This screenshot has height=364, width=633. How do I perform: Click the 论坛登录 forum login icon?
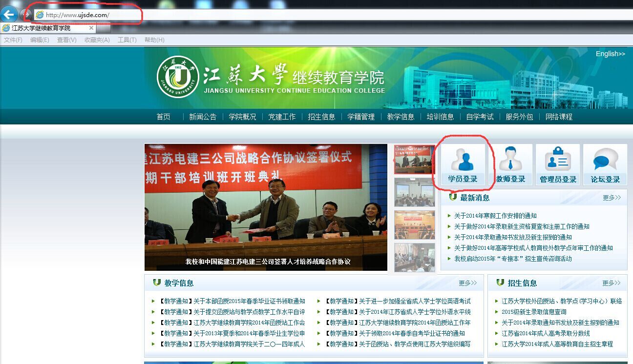(x=605, y=165)
